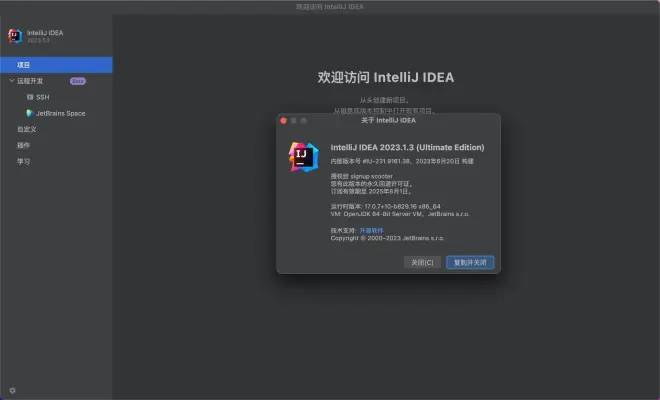The image size is (660, 400).
Task: Open the 自定义 tab
Action: pos(26,129)
